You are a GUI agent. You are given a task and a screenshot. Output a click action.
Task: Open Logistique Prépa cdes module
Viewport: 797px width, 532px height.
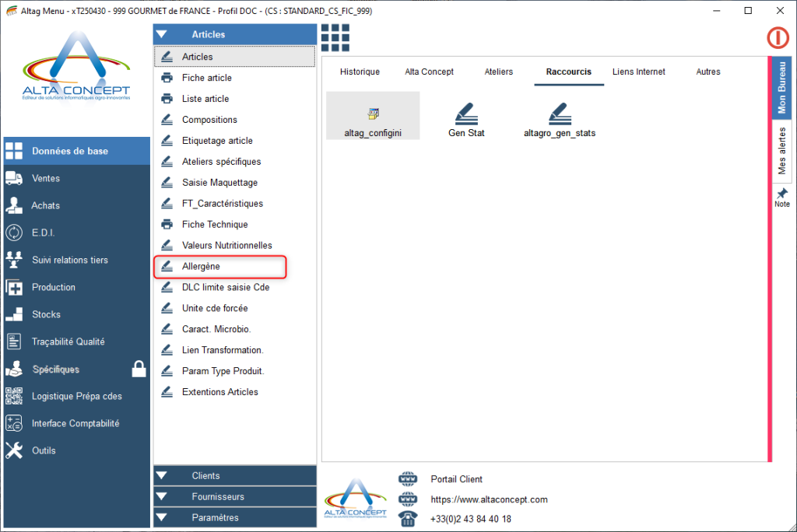point(76,396)
